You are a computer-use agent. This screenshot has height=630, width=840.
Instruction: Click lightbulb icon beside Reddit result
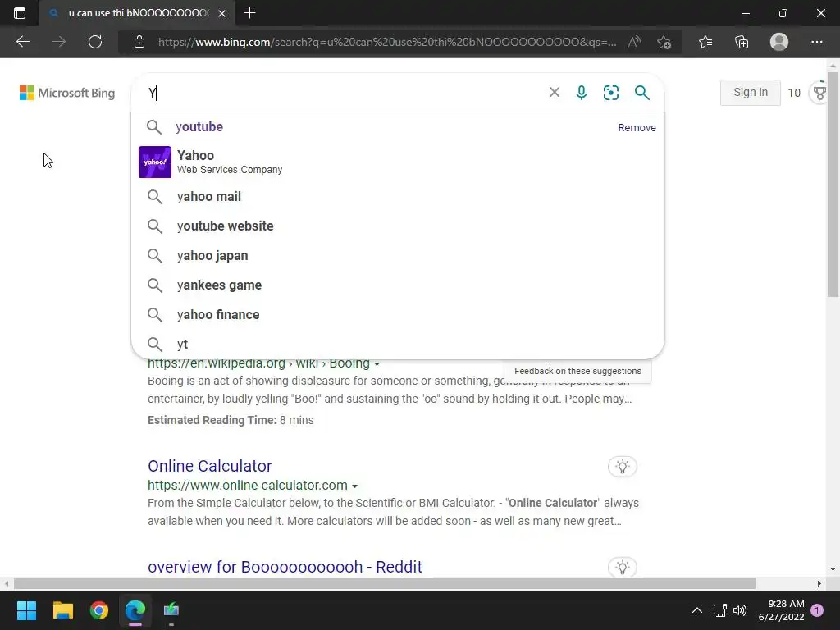coord(622,567)
